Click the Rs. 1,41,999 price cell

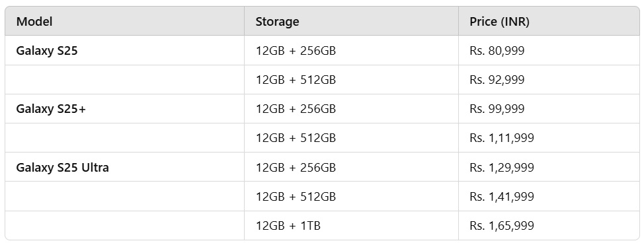coord(549,196)
